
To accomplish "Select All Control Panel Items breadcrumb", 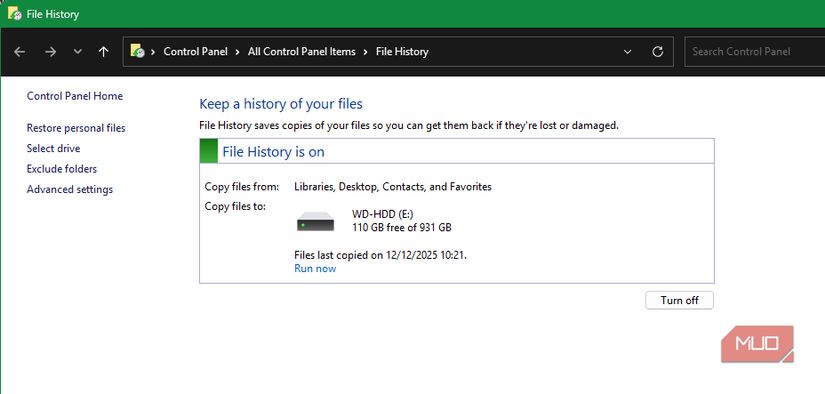I will [301, 52].
